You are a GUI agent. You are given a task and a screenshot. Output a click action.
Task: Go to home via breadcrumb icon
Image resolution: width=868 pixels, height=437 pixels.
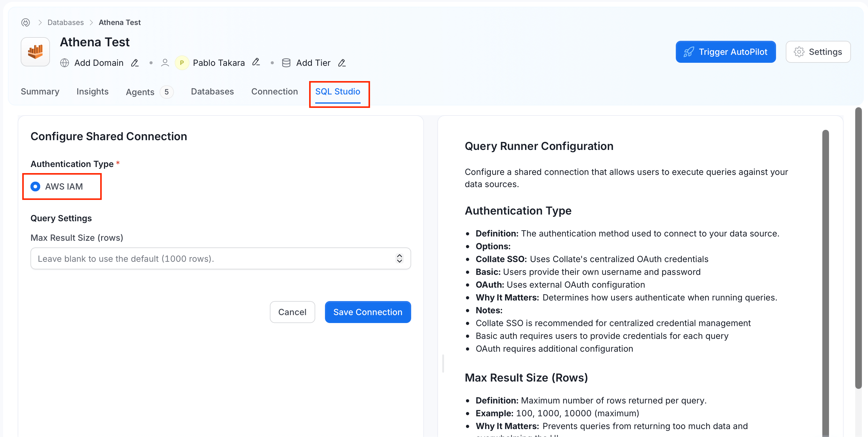point(26,22)
